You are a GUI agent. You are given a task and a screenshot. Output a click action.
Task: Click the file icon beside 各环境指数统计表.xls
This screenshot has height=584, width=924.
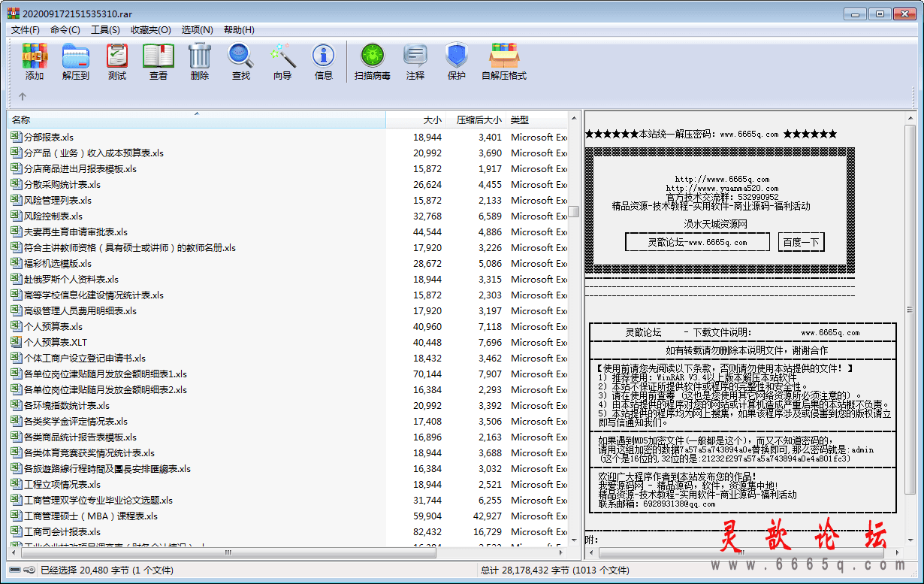click(16, 405)
